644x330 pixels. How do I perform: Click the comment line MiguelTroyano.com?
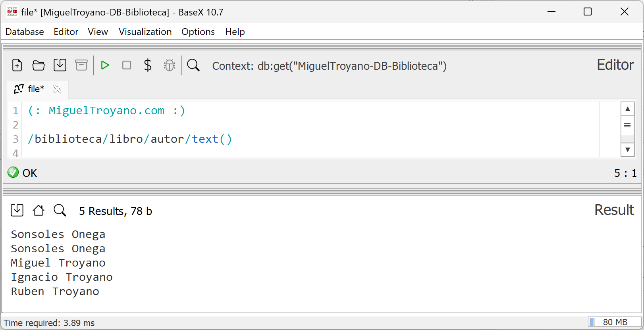tap(106, 111)
